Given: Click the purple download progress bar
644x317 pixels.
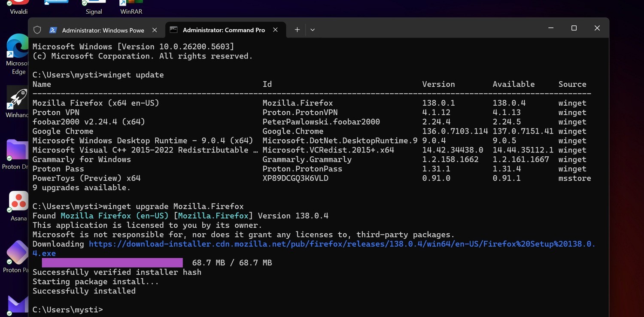Looking at the screenshot, I should 112,263.
